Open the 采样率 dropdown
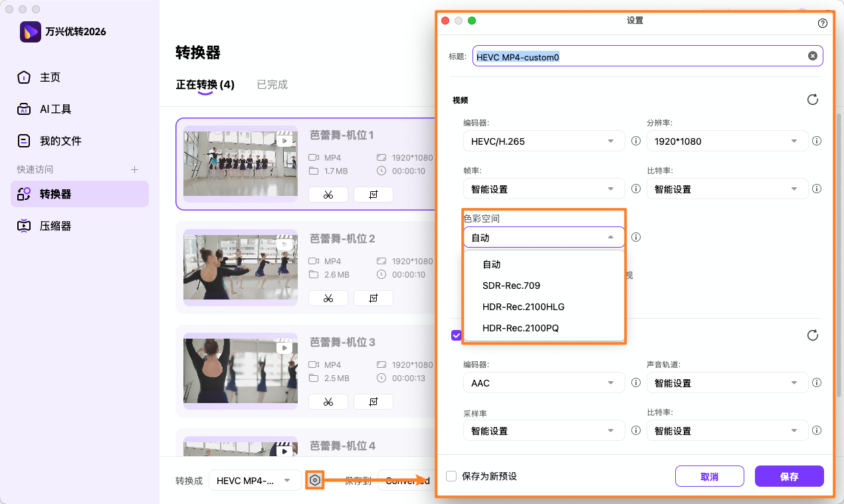The height and width of the screenshot is (504, 844). point(544,431)
